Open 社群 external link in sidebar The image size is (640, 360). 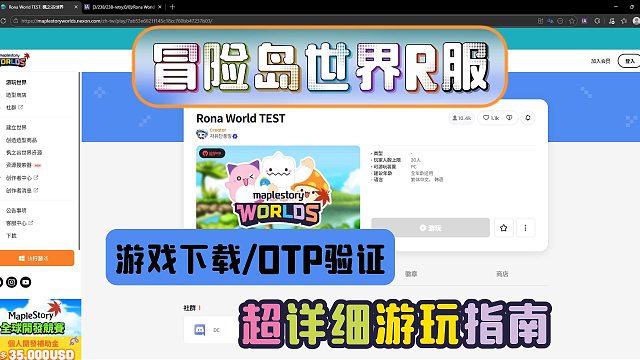(14, 107)
